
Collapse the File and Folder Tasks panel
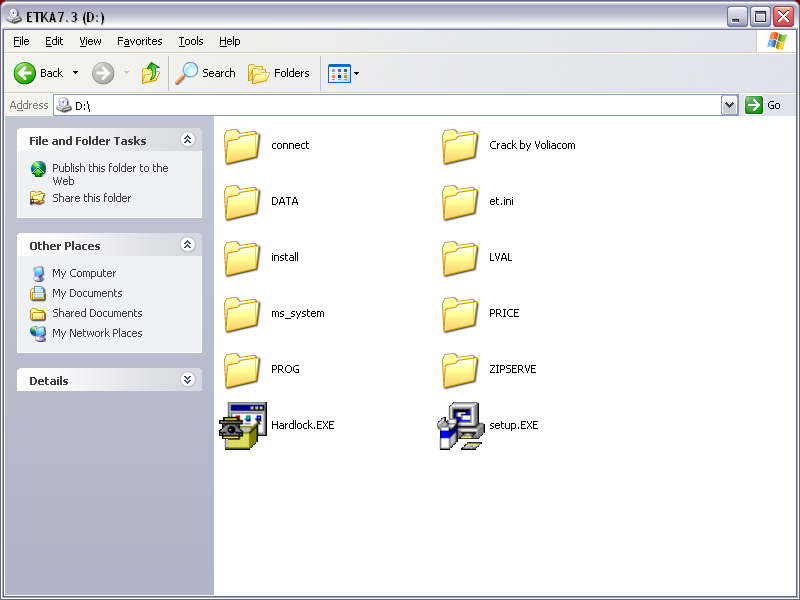187,141
